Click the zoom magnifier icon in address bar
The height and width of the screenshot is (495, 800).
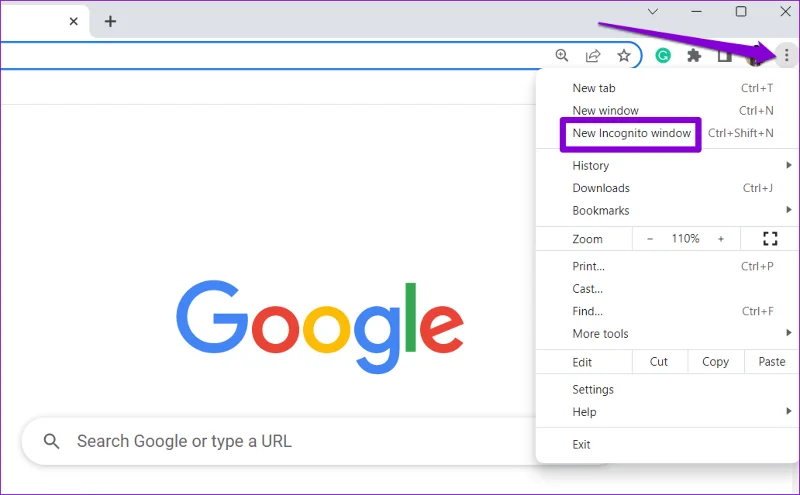click(562, 55)
